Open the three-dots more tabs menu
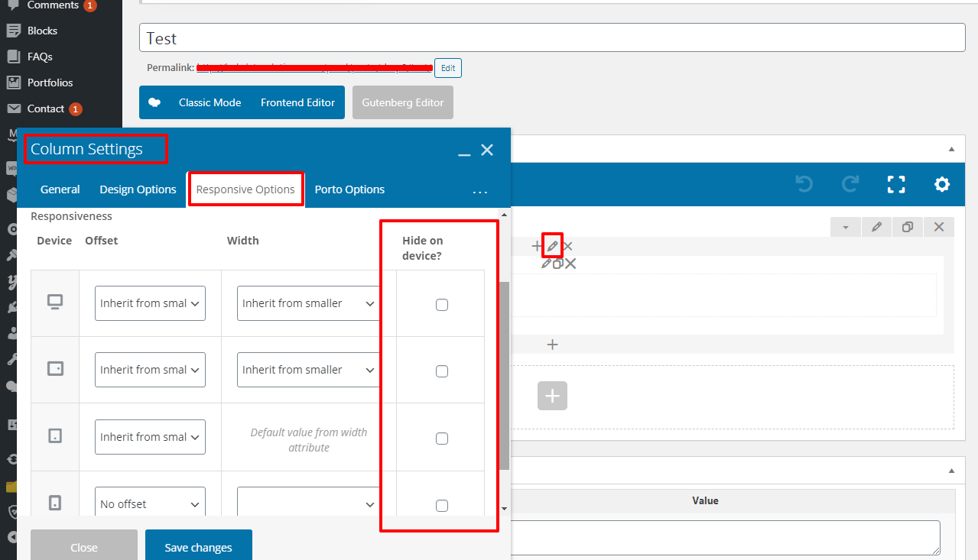The width and height of the screenshot is (978, 560). [479, 191]
